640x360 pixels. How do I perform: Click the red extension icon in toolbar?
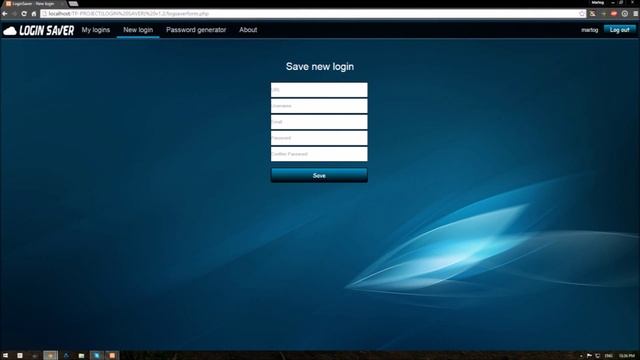614,13
